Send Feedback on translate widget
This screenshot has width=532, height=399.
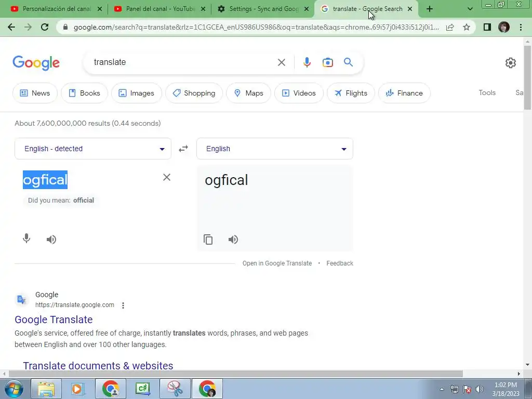click(x=340, y=263)
